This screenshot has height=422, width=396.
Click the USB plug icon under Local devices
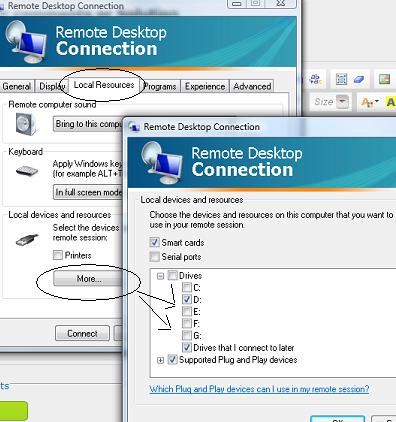pos(27,239)
